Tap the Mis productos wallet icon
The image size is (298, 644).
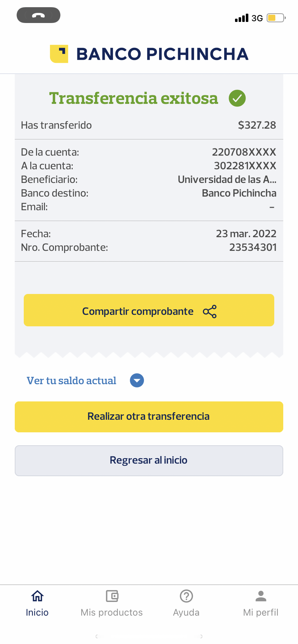pos(112,596)
